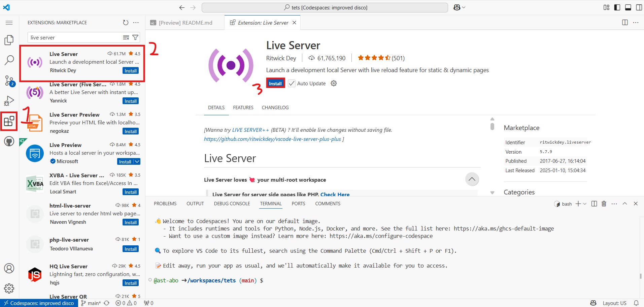Open the GitHub view in activity bar
Image resolution: width=644 pixels, height=307 pixels.
point(9,141)
